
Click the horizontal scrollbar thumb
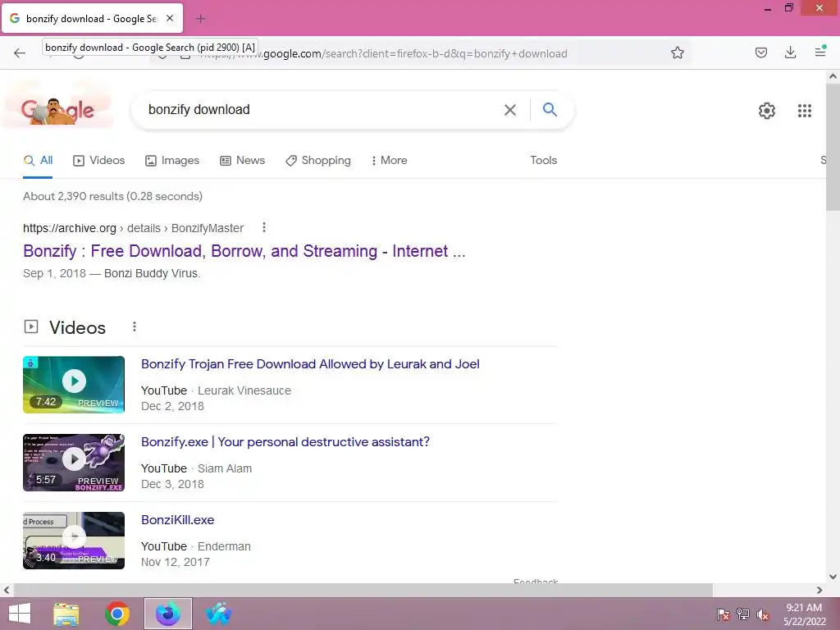[363, 590]
